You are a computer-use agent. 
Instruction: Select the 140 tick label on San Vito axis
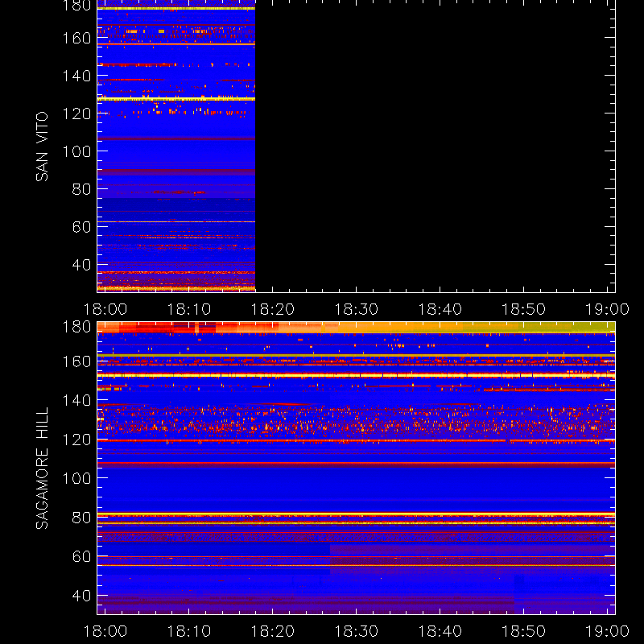[x=76, y=76]
